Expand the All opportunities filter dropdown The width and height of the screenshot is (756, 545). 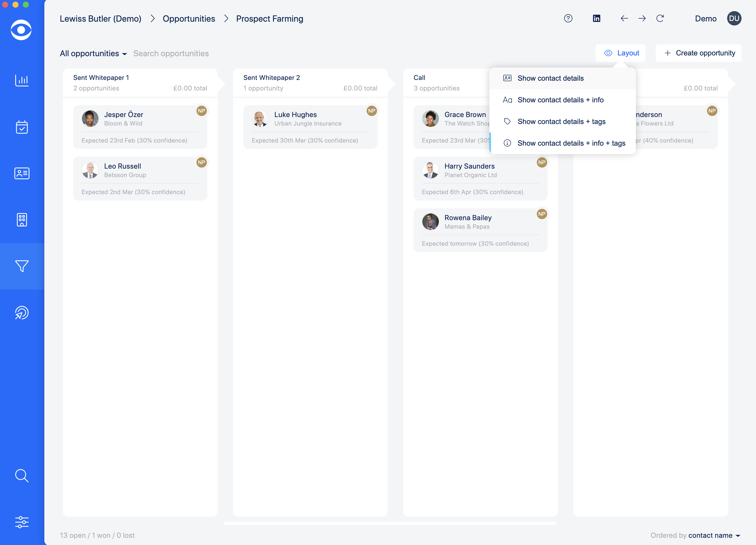pyautogui.click(x=93, y=53)
